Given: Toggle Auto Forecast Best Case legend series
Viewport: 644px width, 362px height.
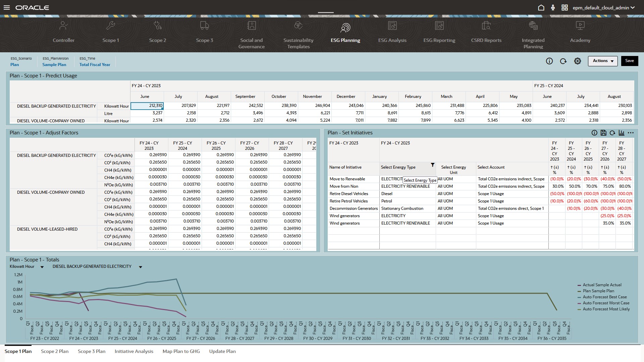Looking at the screenshot, I should click(x=604, y=297).
